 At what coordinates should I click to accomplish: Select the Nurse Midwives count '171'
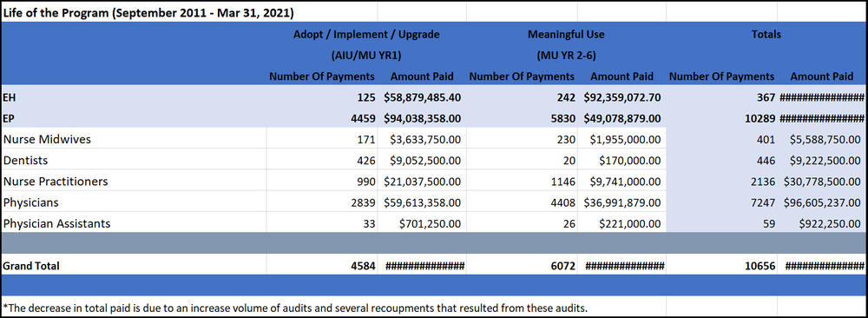click(x=366, y=140)
